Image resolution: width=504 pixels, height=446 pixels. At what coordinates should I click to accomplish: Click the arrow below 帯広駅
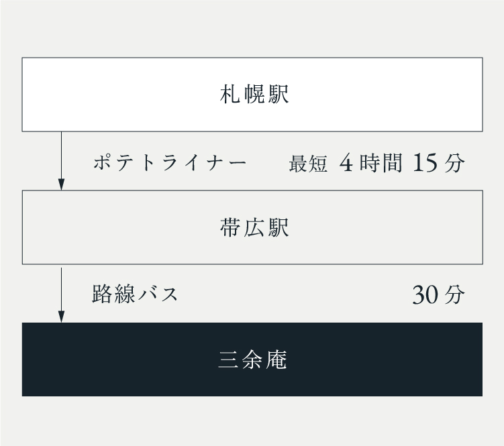click(x=61, y=295)
